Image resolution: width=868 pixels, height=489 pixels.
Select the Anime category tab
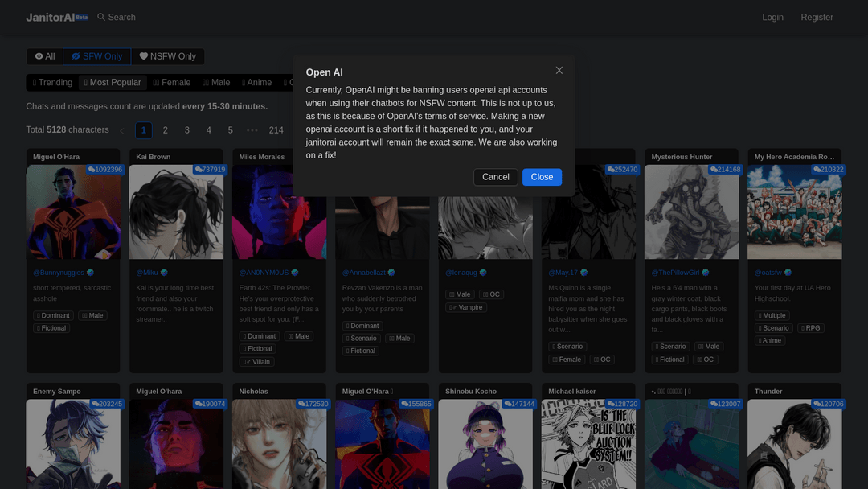tap(256, 82)
